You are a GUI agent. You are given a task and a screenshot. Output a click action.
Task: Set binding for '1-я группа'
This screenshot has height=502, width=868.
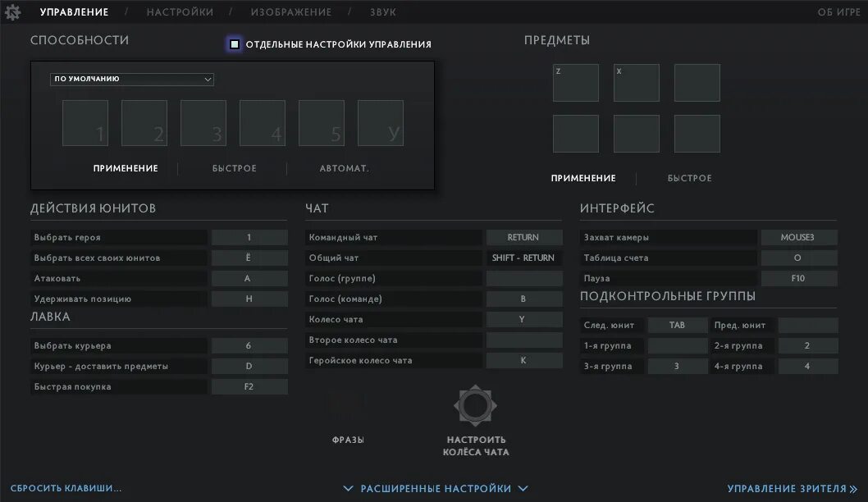pyautogui.click(x=678, y=346)
